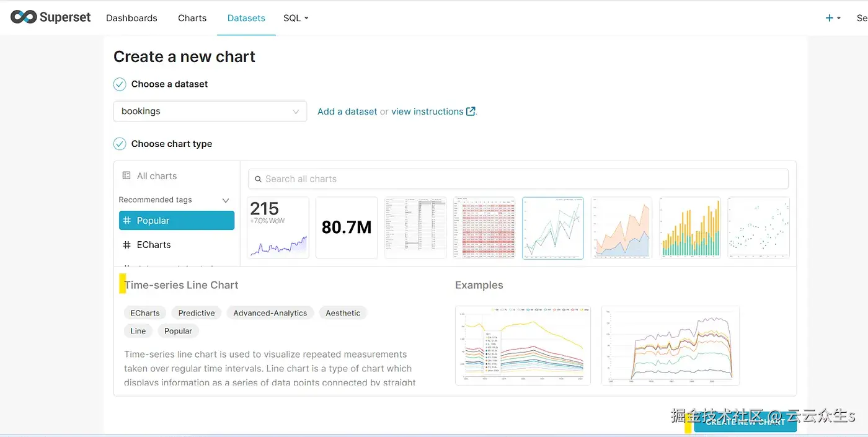Collapse the Recommended tags section
Viewport: 868px width, 437px height.
click(226, 200)
